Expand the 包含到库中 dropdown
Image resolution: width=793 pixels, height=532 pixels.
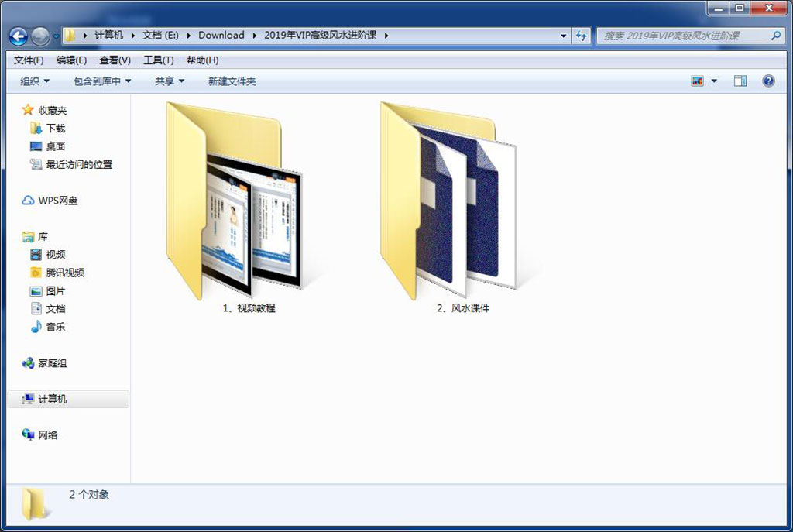pos(102,81)
